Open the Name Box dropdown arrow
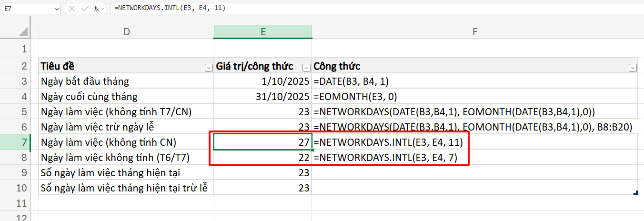 tap(56, 9)
